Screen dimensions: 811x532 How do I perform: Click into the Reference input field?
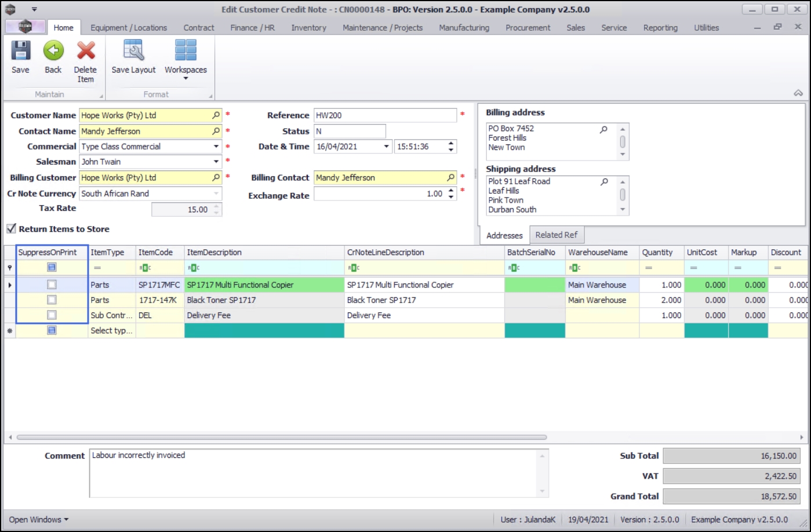[x=384, y=115]
